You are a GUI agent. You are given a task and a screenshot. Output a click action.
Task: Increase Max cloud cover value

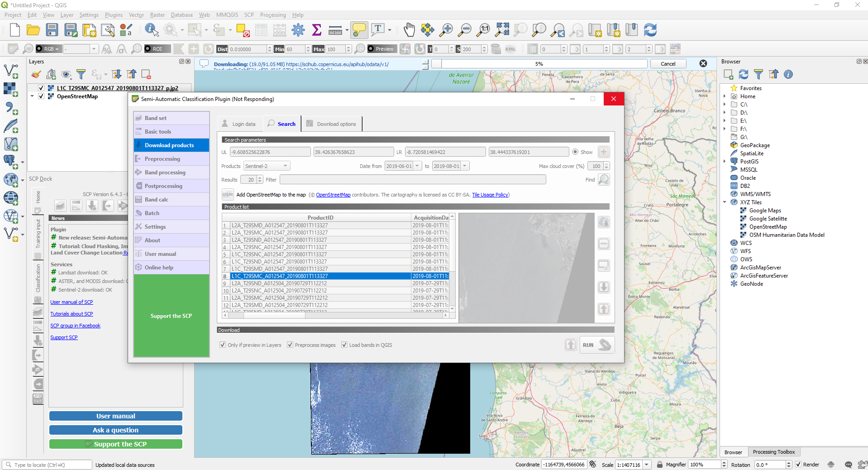point(607,164)
